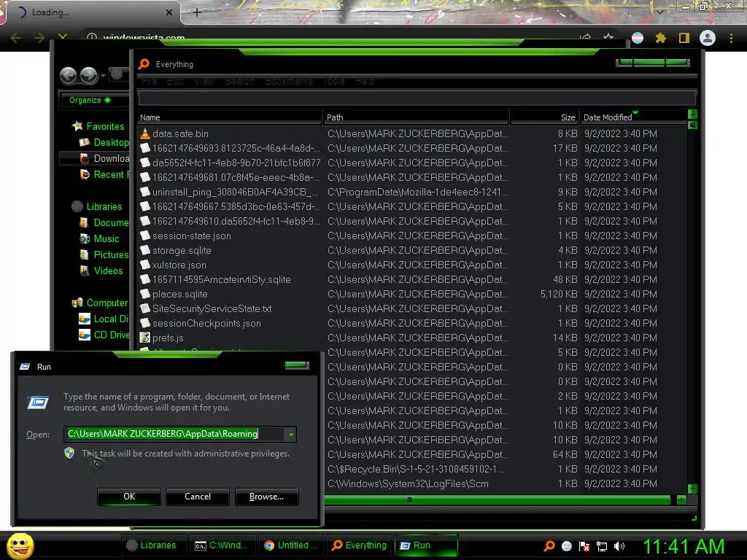Select the places.sqlite file row
Viewport: 747px width, 560px height.
point(411,295)
